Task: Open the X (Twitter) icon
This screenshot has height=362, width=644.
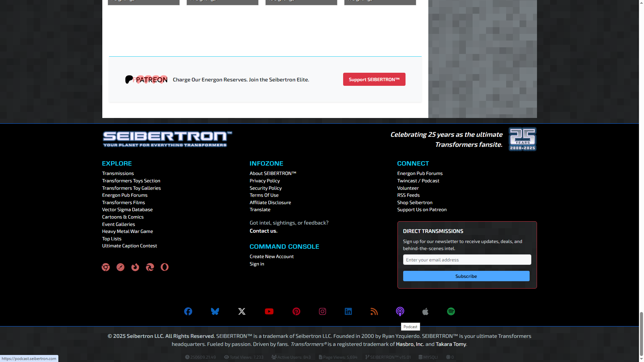Action: [x=242, y=311]
